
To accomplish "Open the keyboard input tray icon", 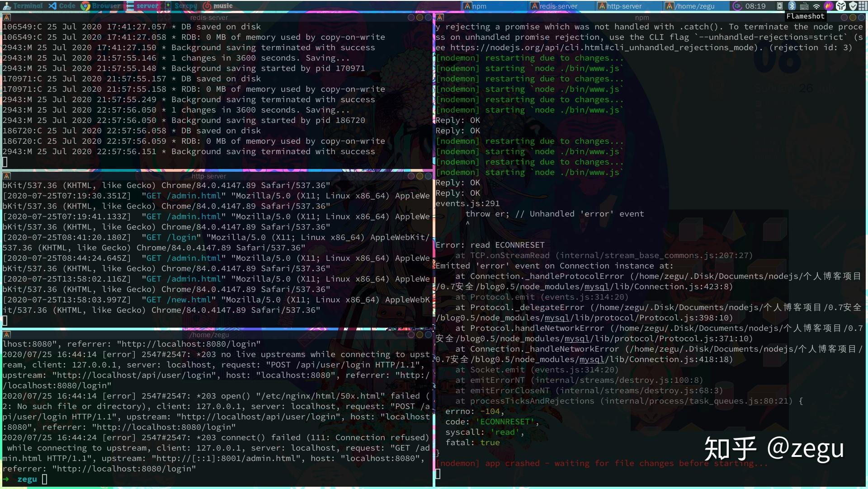I will point(804,6).
